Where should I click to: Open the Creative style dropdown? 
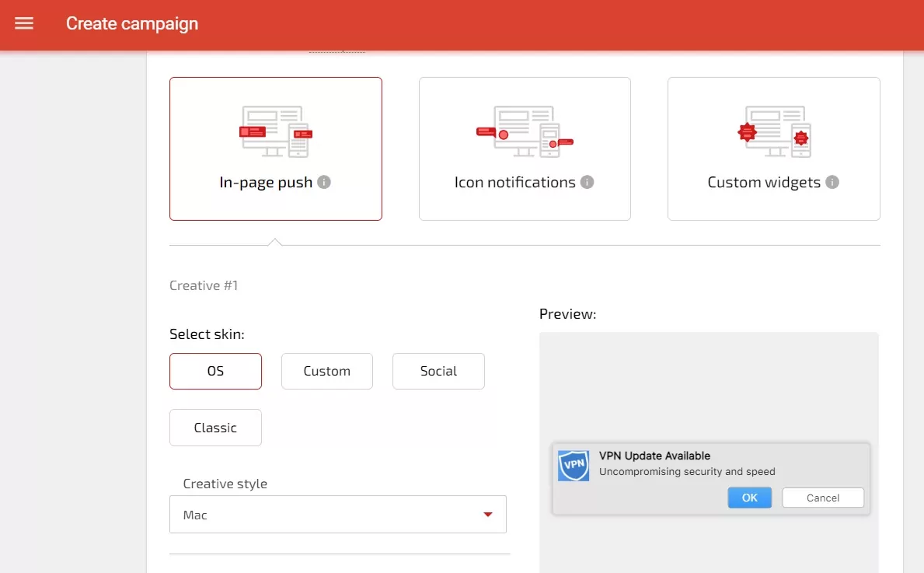[x=338, y=514]
